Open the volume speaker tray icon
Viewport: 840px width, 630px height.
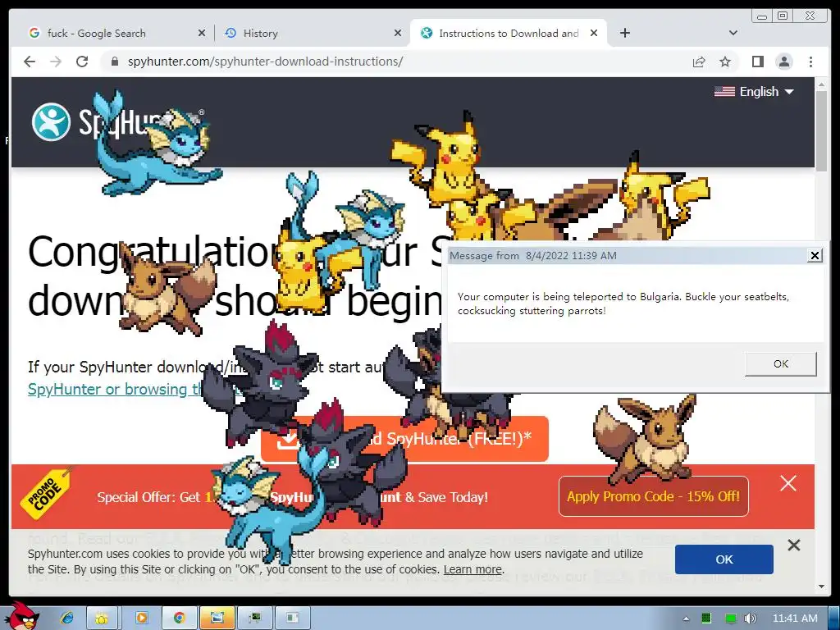point(751,619)
